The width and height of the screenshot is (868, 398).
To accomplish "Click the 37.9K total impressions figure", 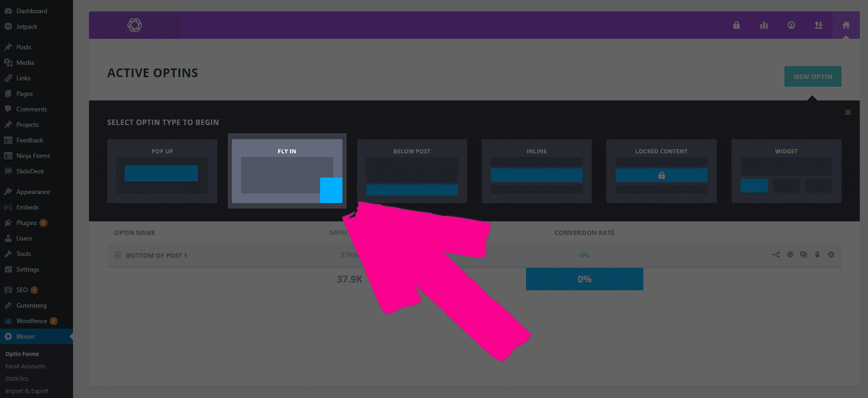I will coord(350,279).
